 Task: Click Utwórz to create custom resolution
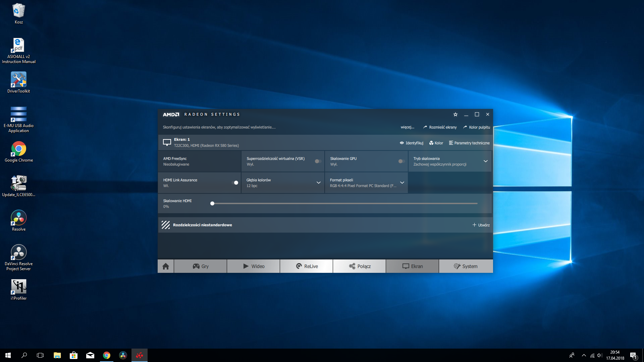[x=481, y=225]
